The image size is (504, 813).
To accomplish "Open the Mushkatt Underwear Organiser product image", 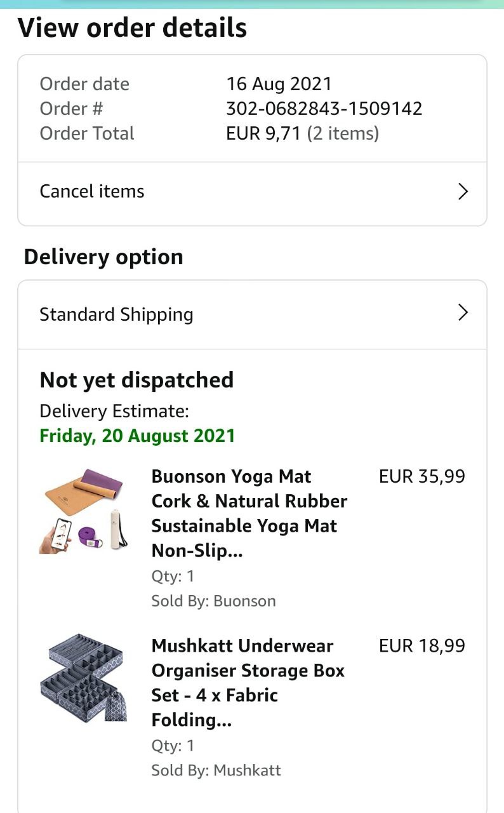I will 84,677.
